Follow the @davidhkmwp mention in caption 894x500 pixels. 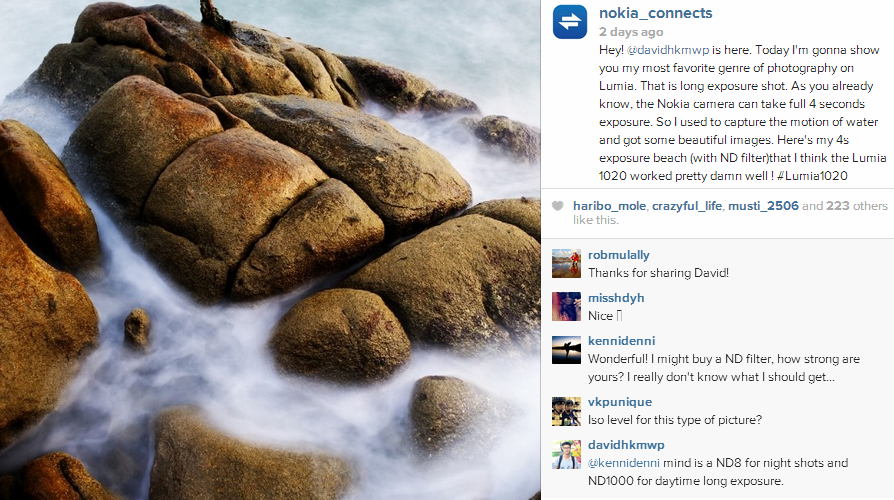tap(668, 50)
